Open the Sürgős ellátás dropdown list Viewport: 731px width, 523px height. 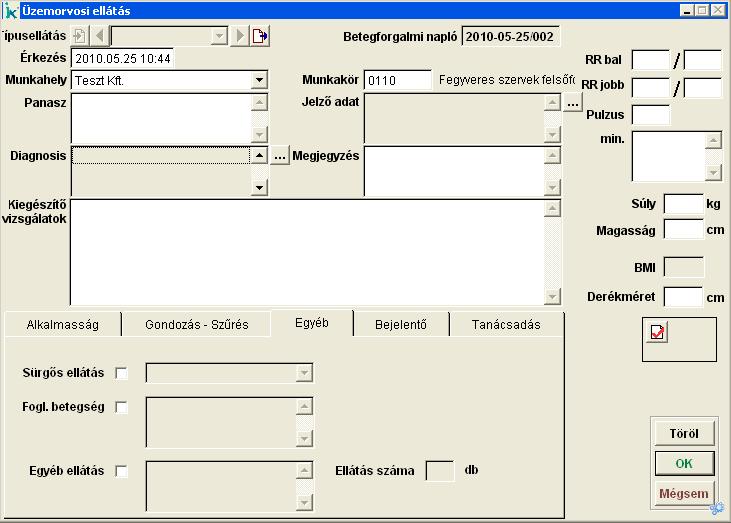304,373
